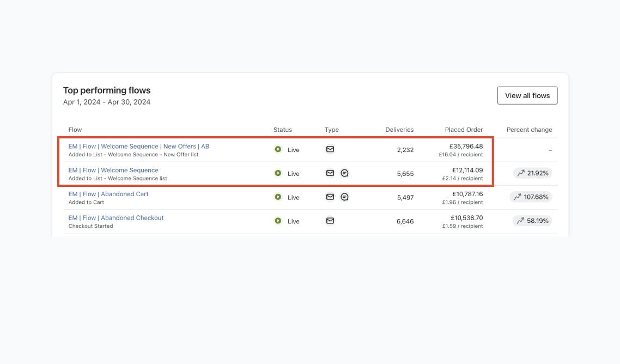Click the Live status icon for Abandoned Checkout

point(278,221)
